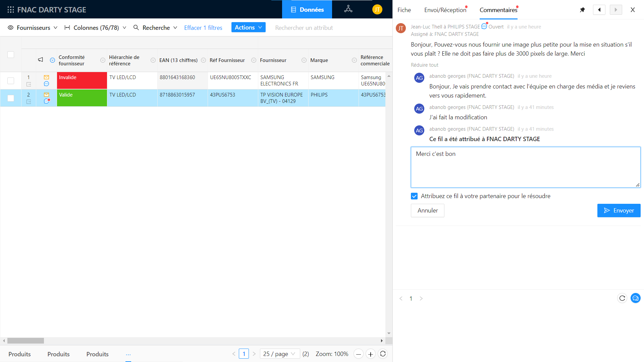Go to previous record arrow in panel
The image size is (644, 362).
tap(599, 10)
